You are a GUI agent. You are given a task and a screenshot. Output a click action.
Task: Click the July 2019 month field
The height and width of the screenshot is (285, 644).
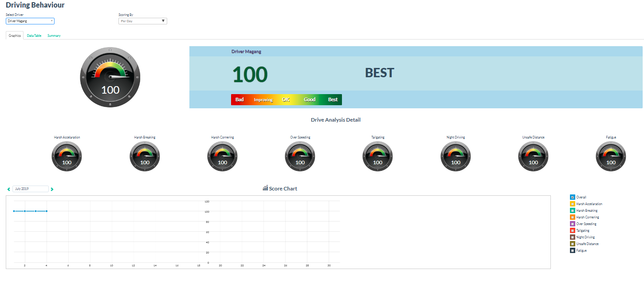pos(30,189)
